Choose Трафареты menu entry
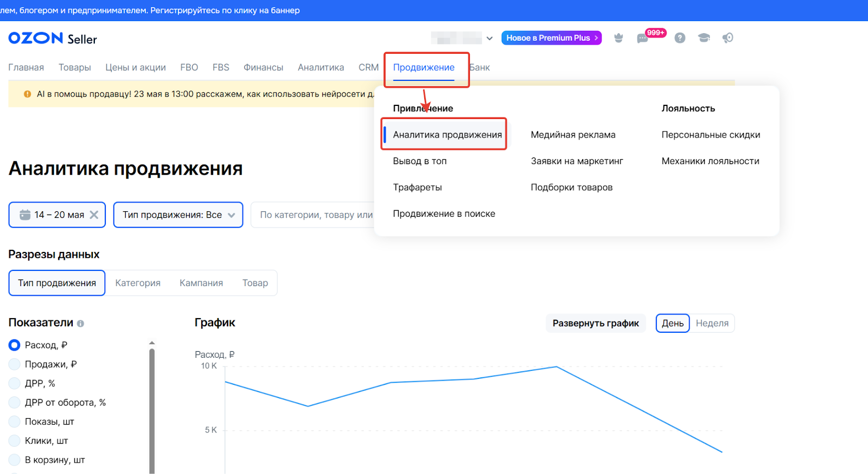This screenshot has width=868, height=474. (x=417, y=187)
